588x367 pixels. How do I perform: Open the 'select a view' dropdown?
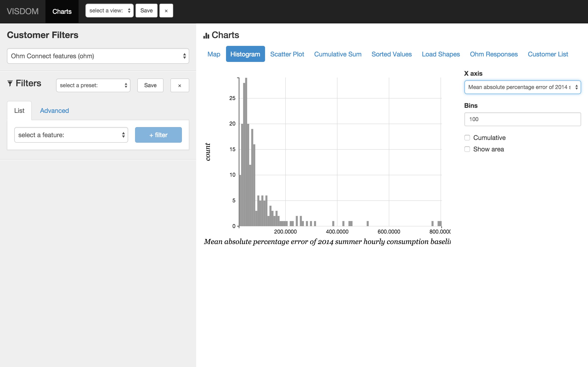pos(109,11)
